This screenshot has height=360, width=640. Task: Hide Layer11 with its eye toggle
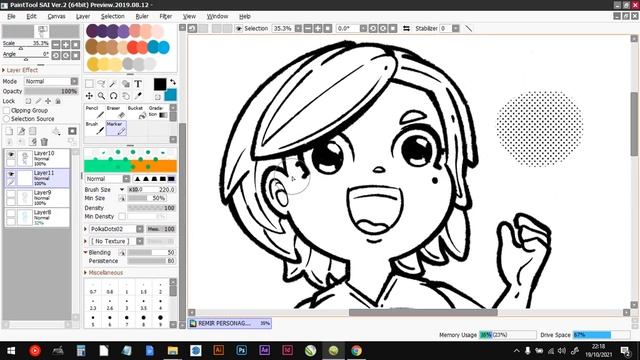tap(11, 174)
